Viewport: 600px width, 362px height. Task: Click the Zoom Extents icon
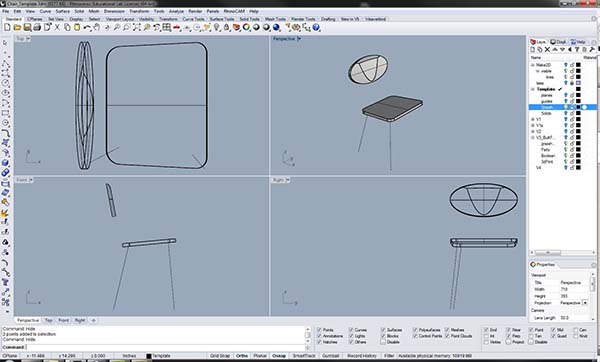click(137, 28)
